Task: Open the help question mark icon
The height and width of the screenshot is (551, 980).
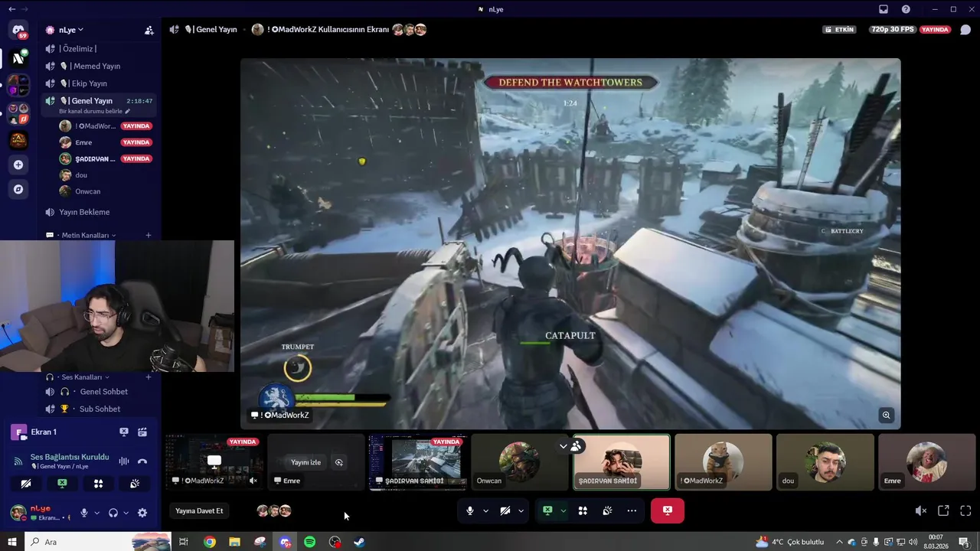Action: tap(906, 9)
